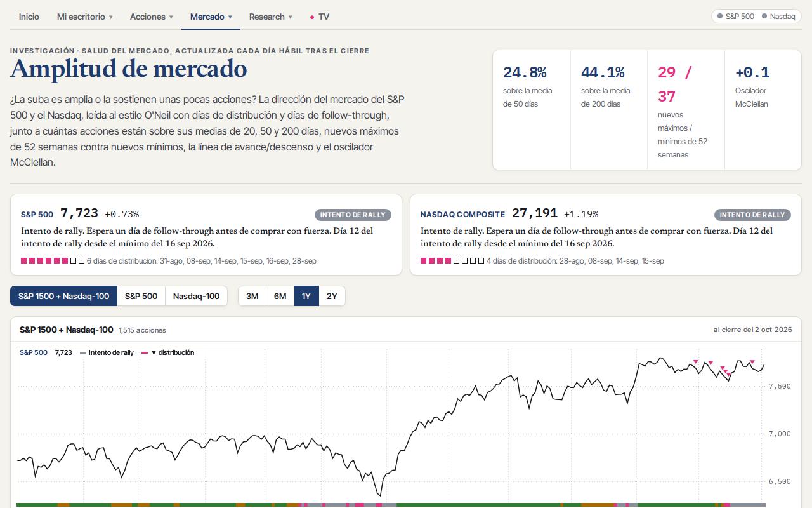Click the Amplitud de mercado page title
812x508 pixels.
[x=129, y=69]
